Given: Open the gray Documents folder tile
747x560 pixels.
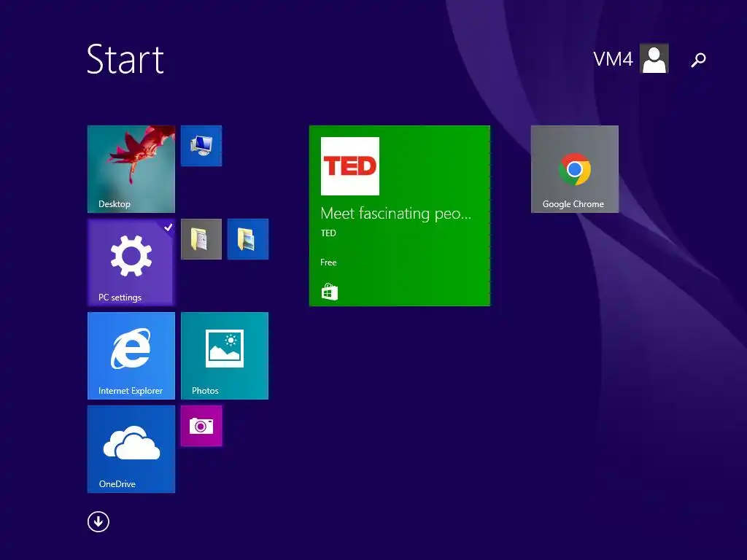Looking at the screenshot, I should (x=201, y=239).
